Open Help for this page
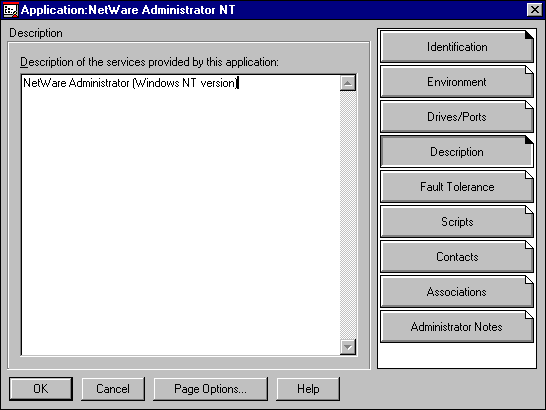The width and height of the screenshot is (546, 410). 308,389
